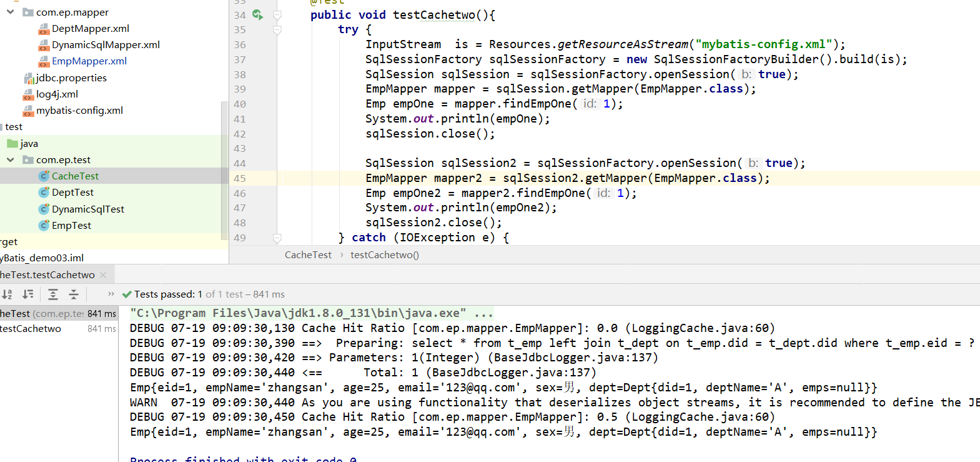The width and height of the screenshot is (980, 462).
Task: Click the DynamicSqlTest class icon
Action: click(x=44, y=209)
